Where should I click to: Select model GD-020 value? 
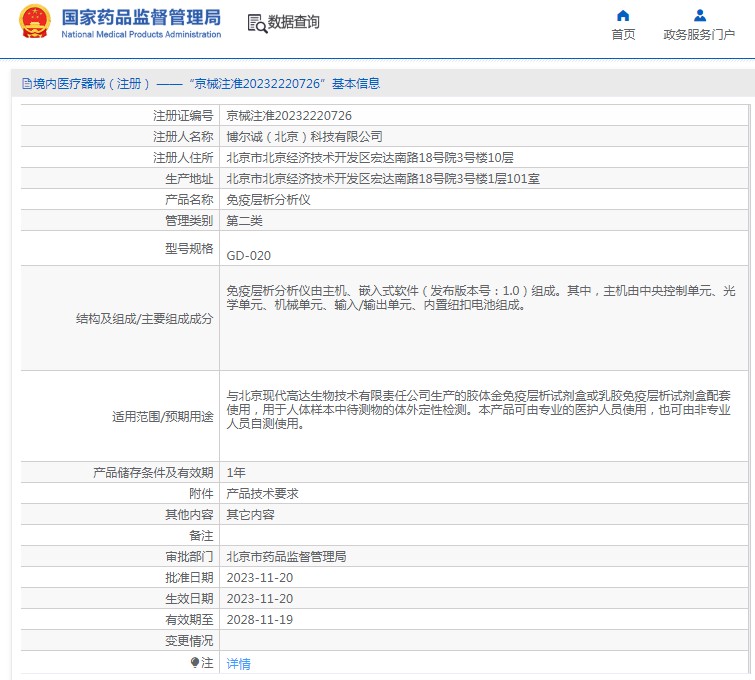click(248, 256)
